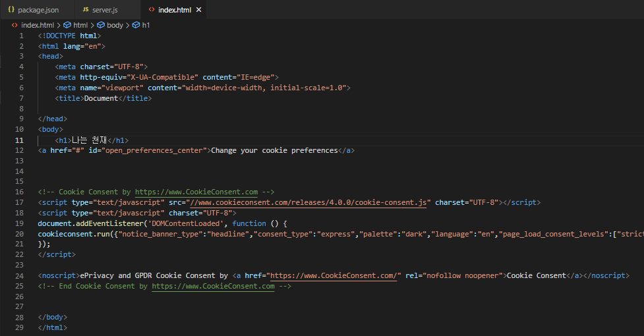Click the cube symbol icon before body breadcrumb

(101, 25)
